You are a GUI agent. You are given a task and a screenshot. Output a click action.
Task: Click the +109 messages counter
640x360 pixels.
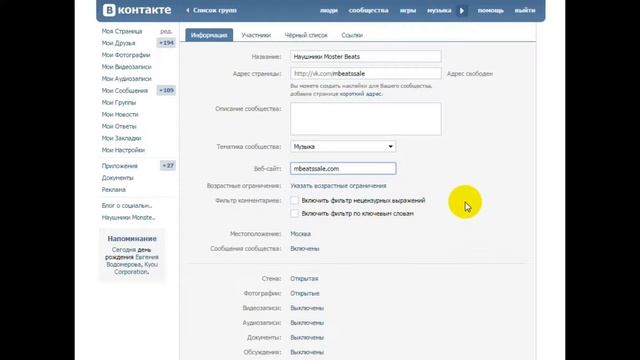click(x=166, y=90)
